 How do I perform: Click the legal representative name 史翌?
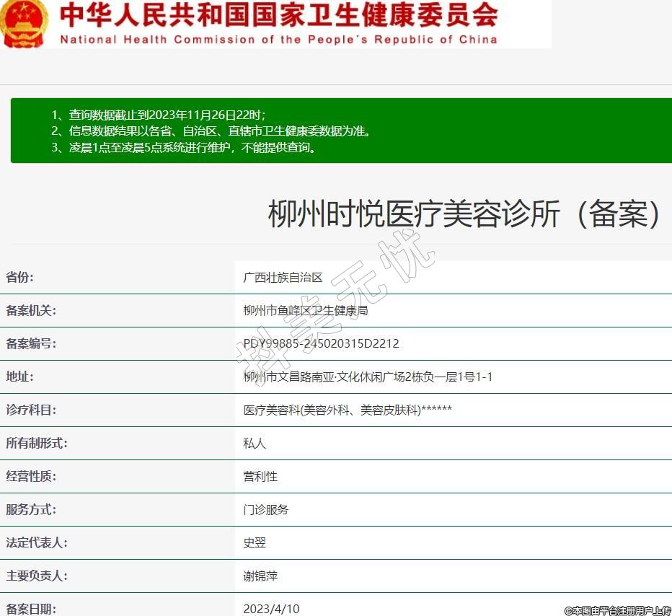pyautogui.click(x=255, y=543)
